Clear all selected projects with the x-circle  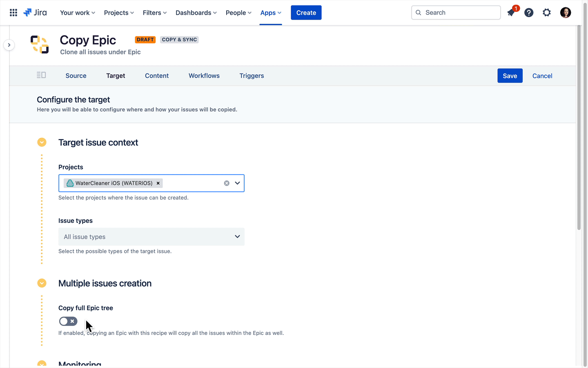click(227, 183)
